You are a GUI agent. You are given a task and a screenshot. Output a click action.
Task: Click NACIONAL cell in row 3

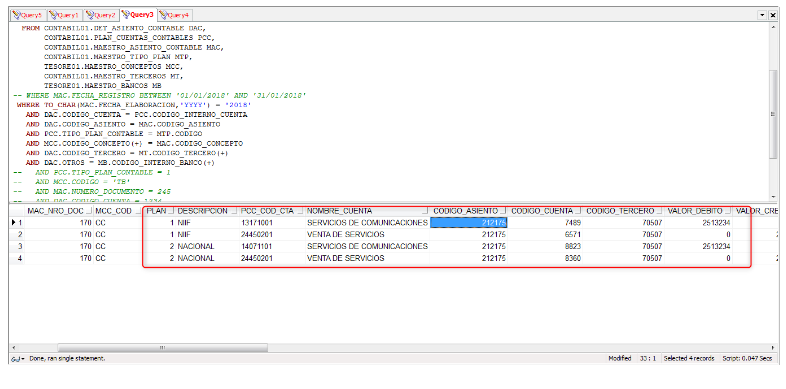click(x=206, y=247)
